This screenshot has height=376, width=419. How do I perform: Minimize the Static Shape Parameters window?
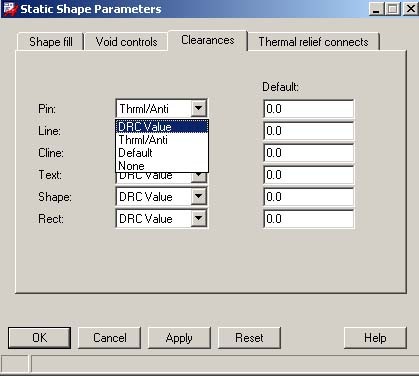[376, 9]
